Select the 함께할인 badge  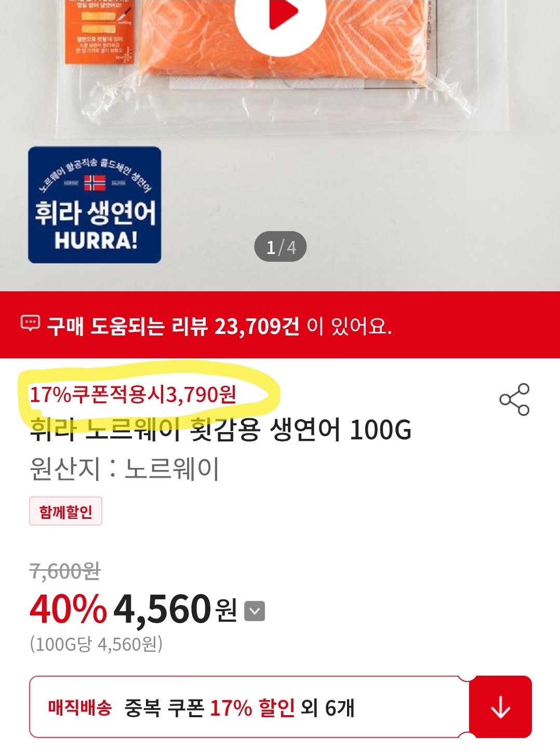coord(65,512)
